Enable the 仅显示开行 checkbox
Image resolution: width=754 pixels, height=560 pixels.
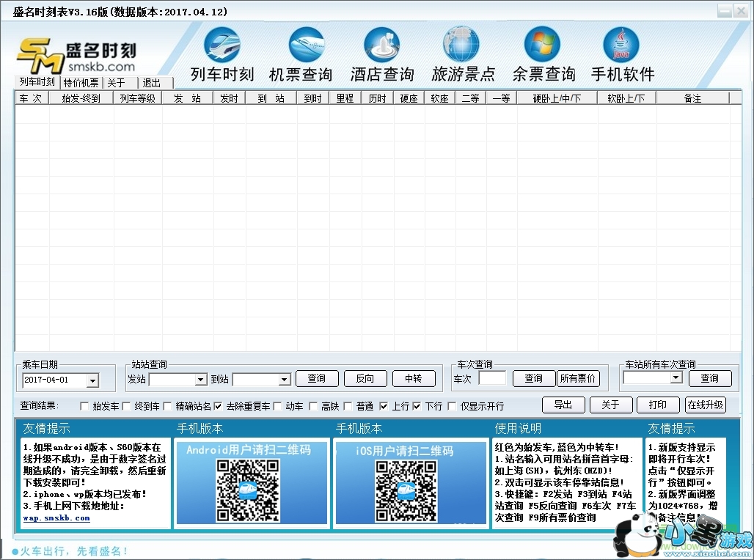point(452,406)
